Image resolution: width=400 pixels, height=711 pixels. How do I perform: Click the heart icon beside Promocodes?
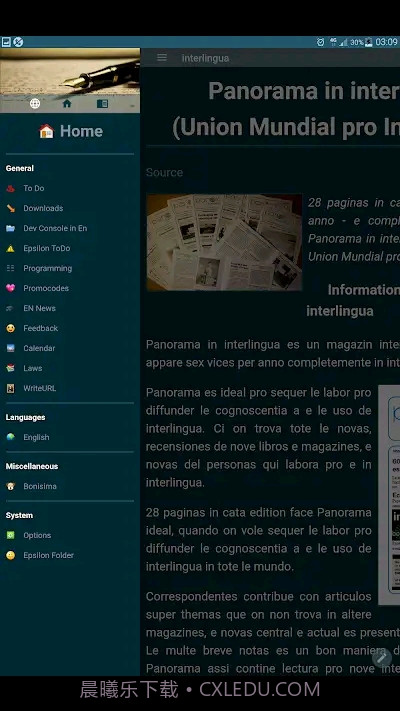tap(10, 288)
